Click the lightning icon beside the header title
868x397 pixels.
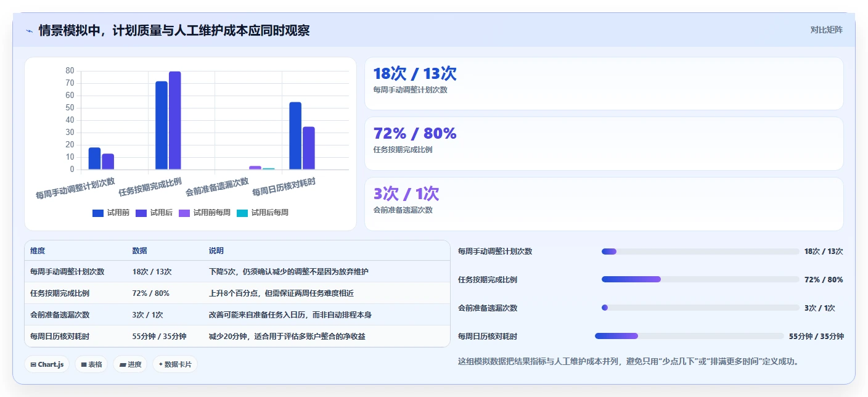pyautogui.click(x=29, y=30)
